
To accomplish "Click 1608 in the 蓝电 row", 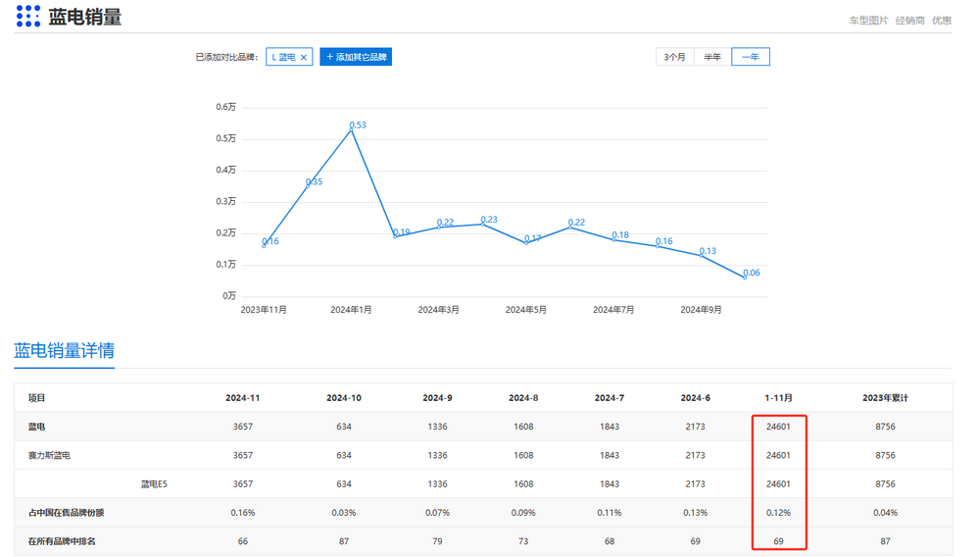I will point(523,427).
